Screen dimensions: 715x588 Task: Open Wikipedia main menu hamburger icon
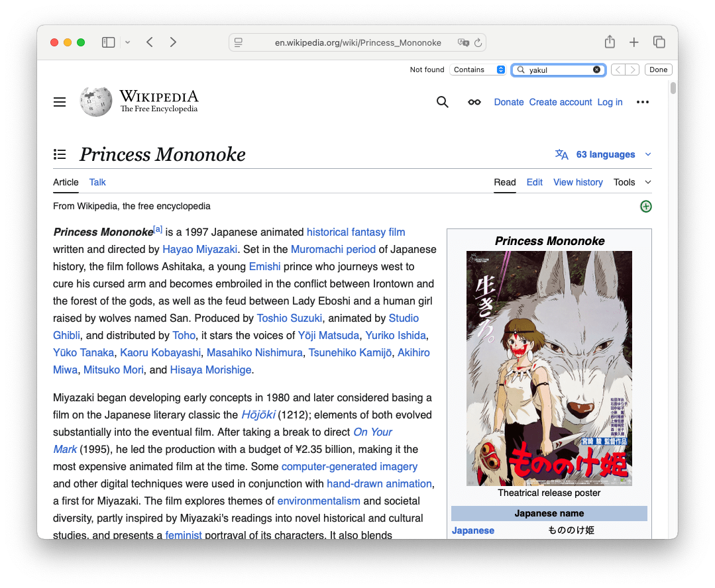[x=60, y=102]
